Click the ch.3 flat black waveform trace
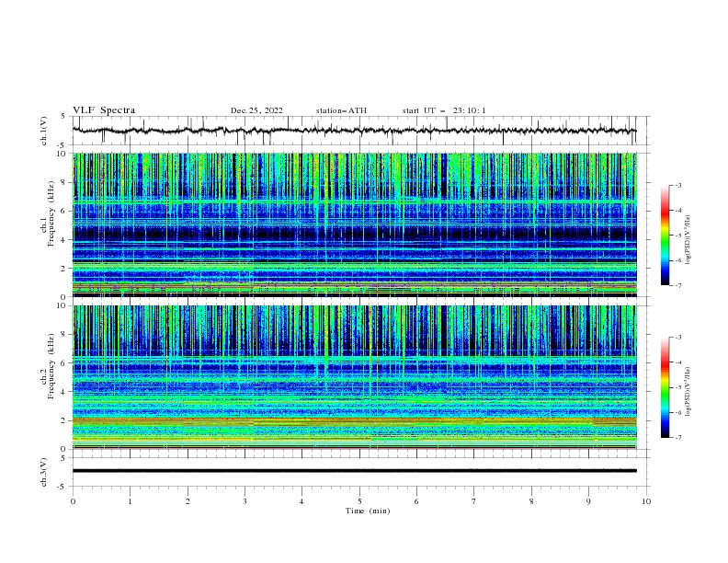This screenshot has width=728, height=563. (x=355, y=471)
